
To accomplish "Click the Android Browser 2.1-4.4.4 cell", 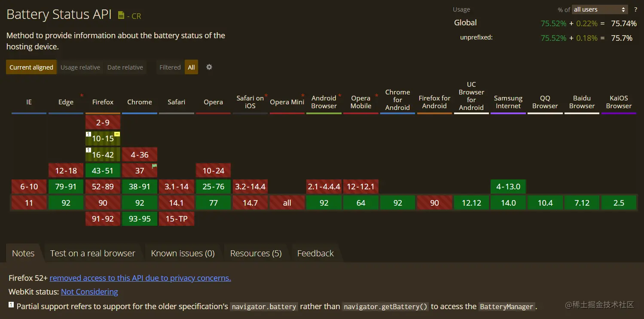I will (x=324, y=187).
